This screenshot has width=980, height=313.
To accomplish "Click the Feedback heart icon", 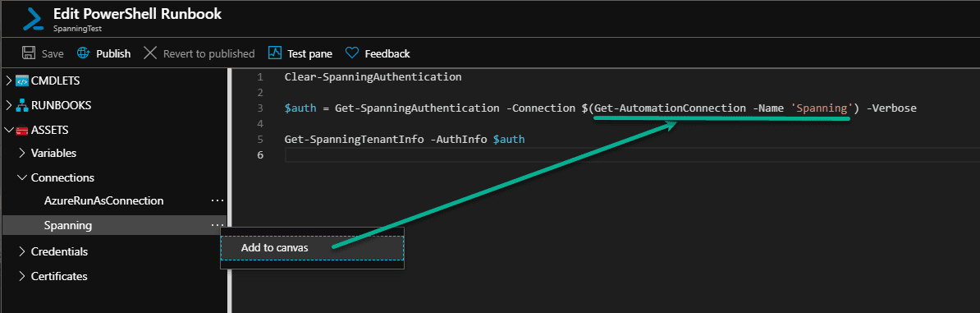I will click(x=352, y=53).
